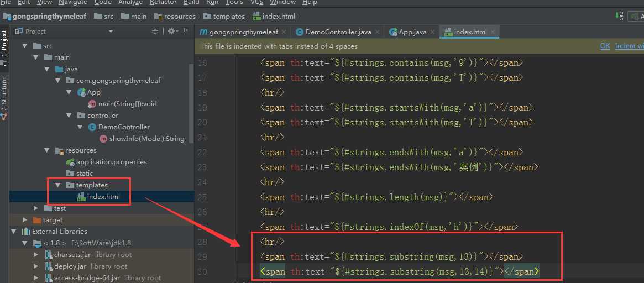Open the Refactor menu

coord(164,2)
